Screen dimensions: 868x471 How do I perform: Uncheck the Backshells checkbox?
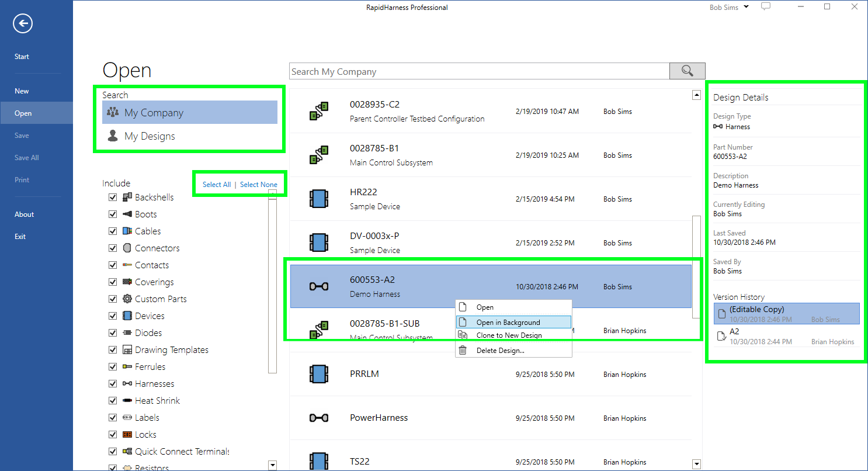[x=113, y=198]
